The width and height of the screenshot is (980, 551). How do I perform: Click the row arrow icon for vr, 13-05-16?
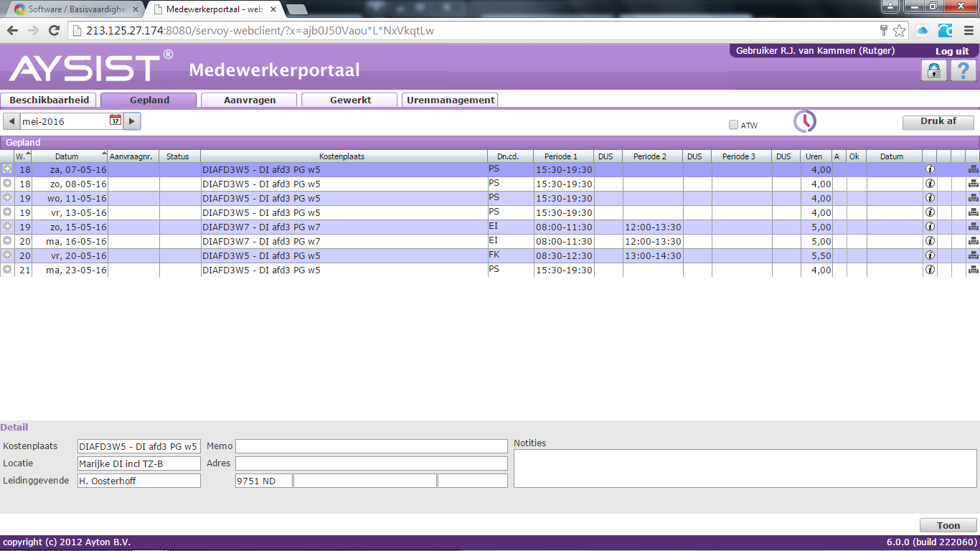click(7, 212)
